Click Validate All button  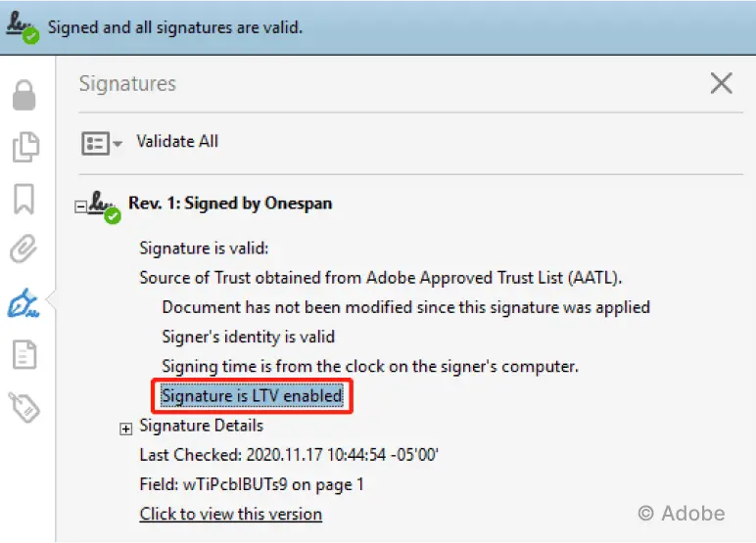tap(177, 141)
